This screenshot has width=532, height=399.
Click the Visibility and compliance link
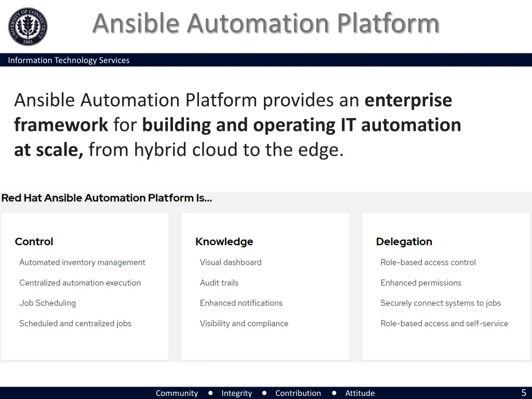coord(244,323)
